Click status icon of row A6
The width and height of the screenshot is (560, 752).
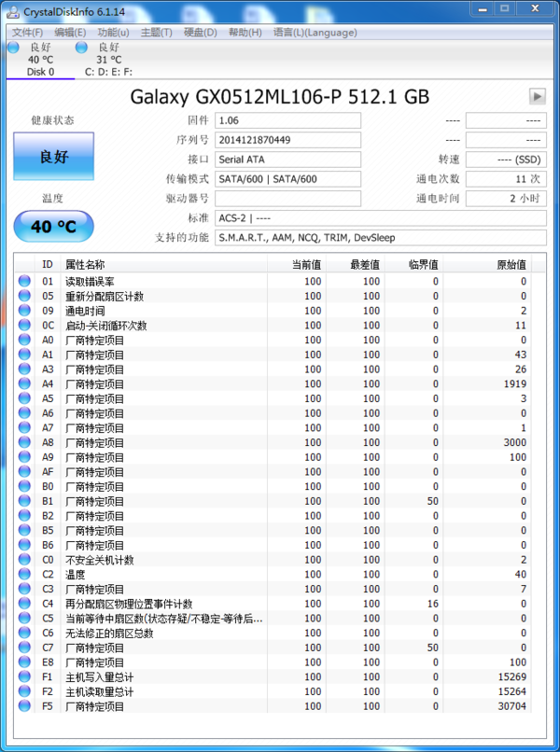[x=24, y=413]
